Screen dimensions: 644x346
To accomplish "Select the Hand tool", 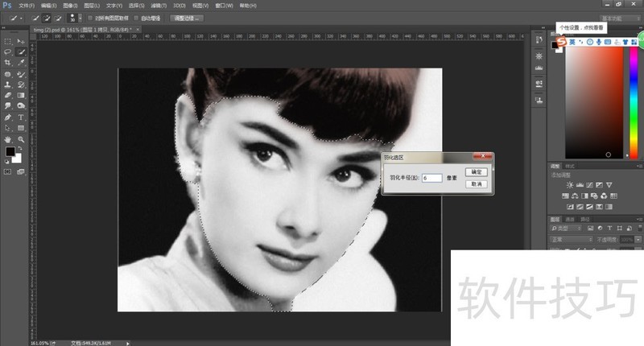I will tap(7, 138).
